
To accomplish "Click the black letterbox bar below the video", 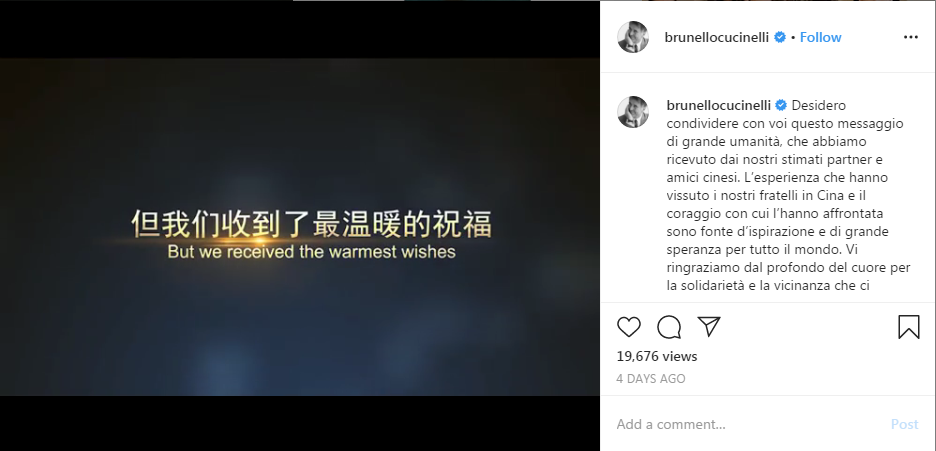I will click(x=300, y=423).
